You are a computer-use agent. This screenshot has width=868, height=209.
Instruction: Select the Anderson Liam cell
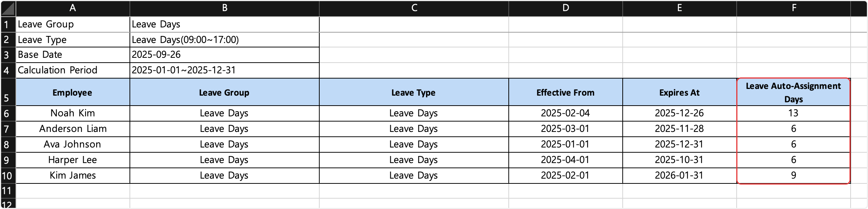tap(73, 129)
